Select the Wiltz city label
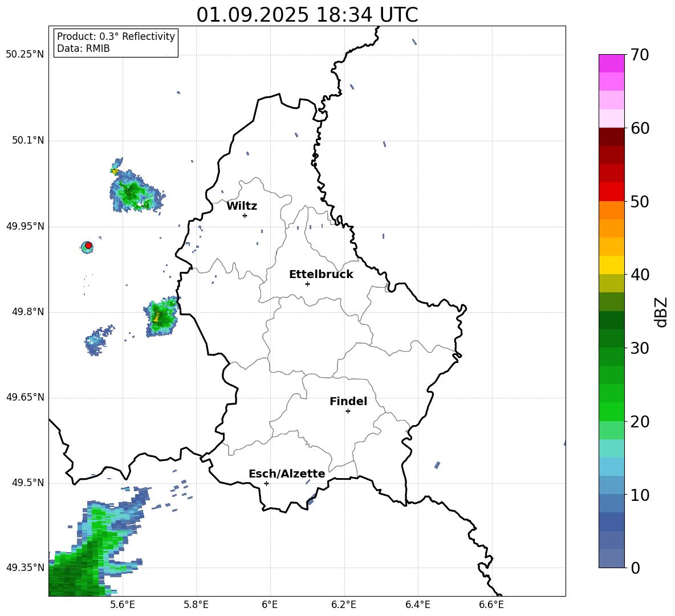Image resolution: width=675 pixels, height=616 pixels. pyautogui.click(x=242, y=206)
